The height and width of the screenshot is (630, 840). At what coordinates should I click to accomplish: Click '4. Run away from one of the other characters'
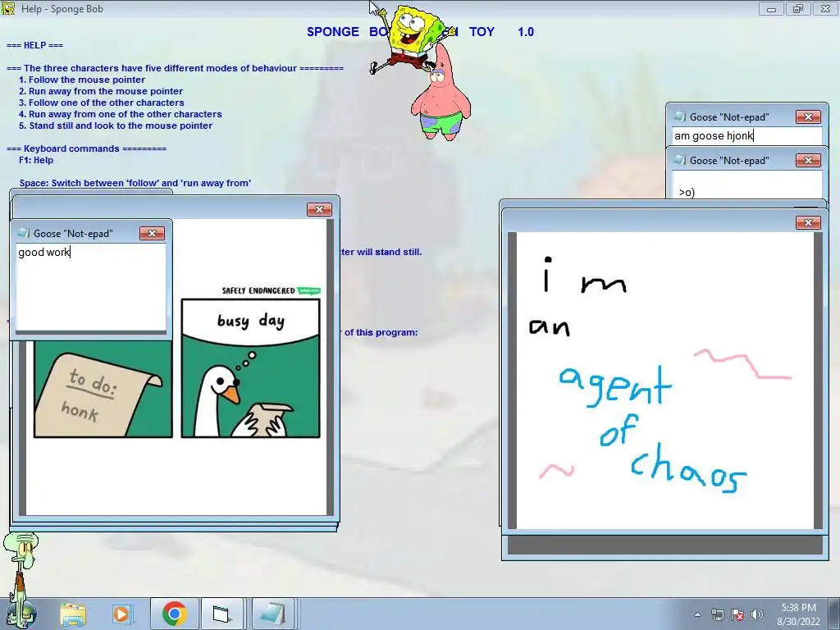[120, 114]
